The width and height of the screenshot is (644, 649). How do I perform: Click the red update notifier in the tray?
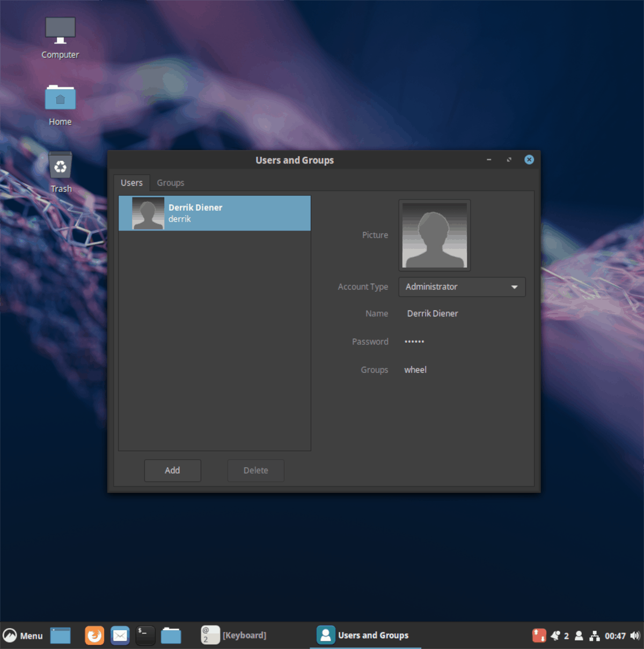tap(539, 635)
